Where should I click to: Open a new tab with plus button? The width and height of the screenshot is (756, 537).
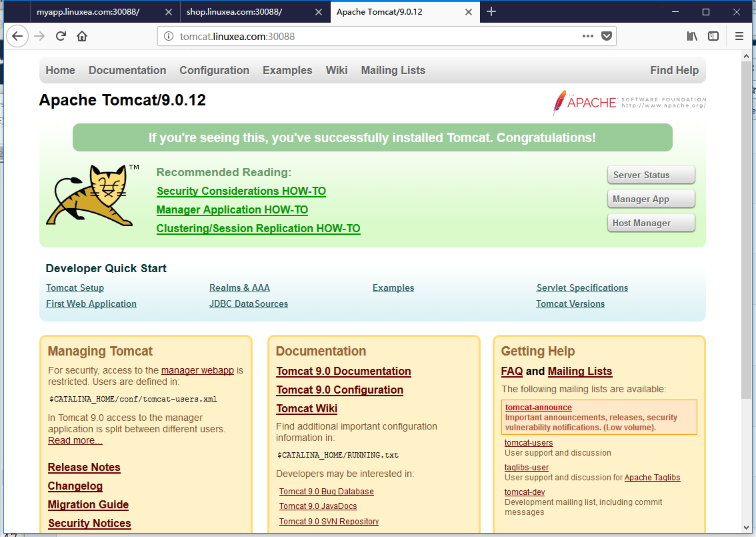(491, 11)
